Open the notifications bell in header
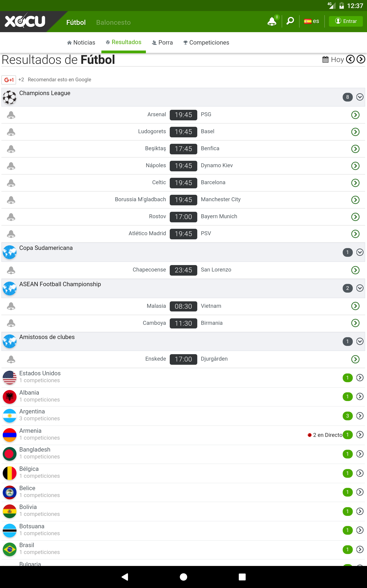The height and width of the screenshot is (588, 367). coord(272,21)
